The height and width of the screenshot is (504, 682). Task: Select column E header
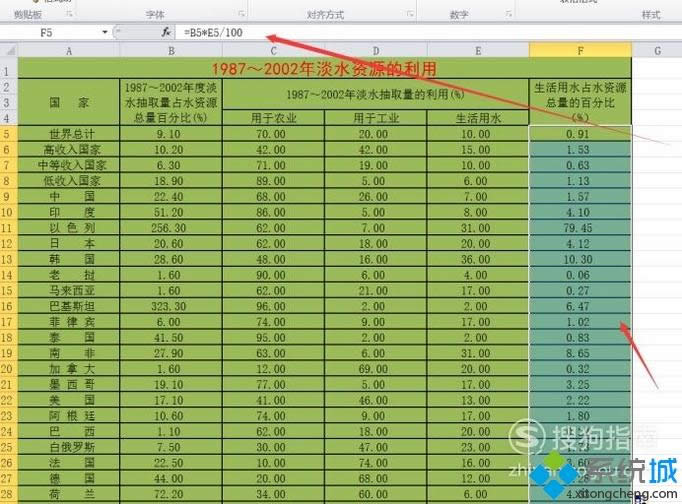point(478,50)
